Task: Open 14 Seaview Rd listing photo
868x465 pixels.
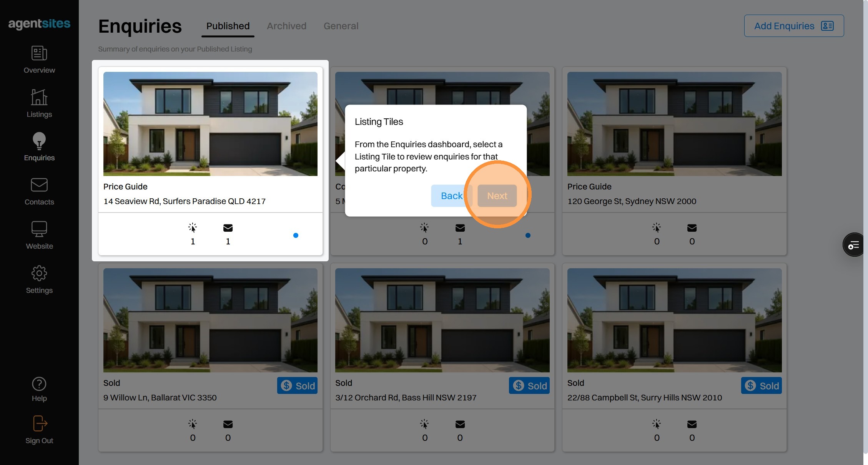Action: tap(210, 124)
